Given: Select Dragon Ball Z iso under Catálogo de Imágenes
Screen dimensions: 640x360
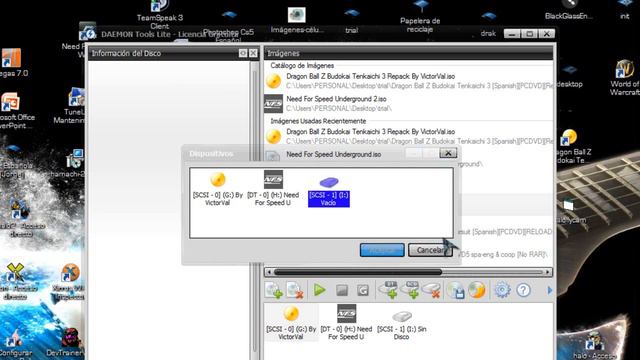Looking at the screenshot, I should [x=409, y=81].
